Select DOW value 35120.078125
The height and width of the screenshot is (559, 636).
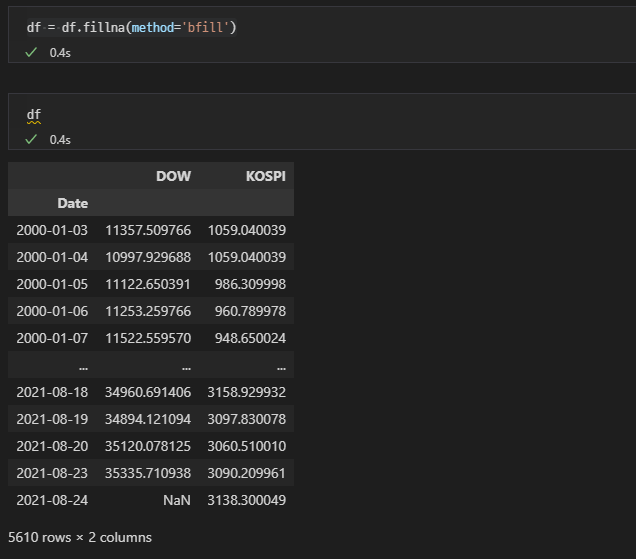[x=148, y=446]
